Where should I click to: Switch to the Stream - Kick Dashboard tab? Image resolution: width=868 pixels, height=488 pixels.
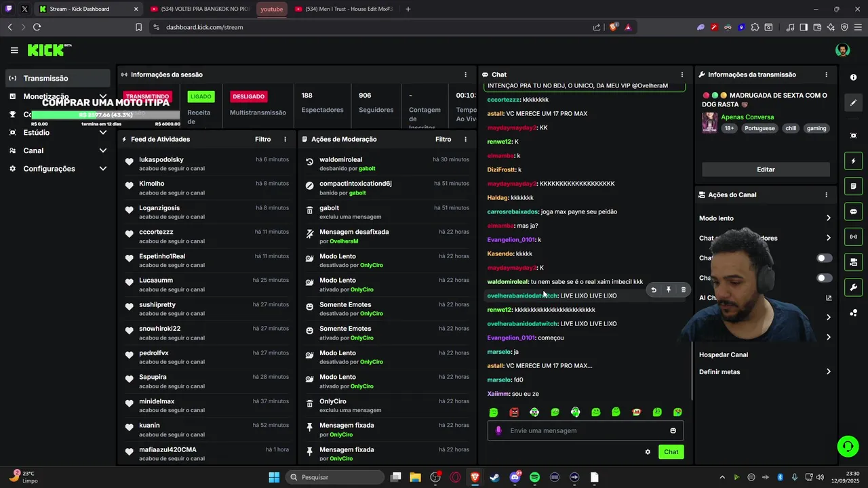point(90,9)
